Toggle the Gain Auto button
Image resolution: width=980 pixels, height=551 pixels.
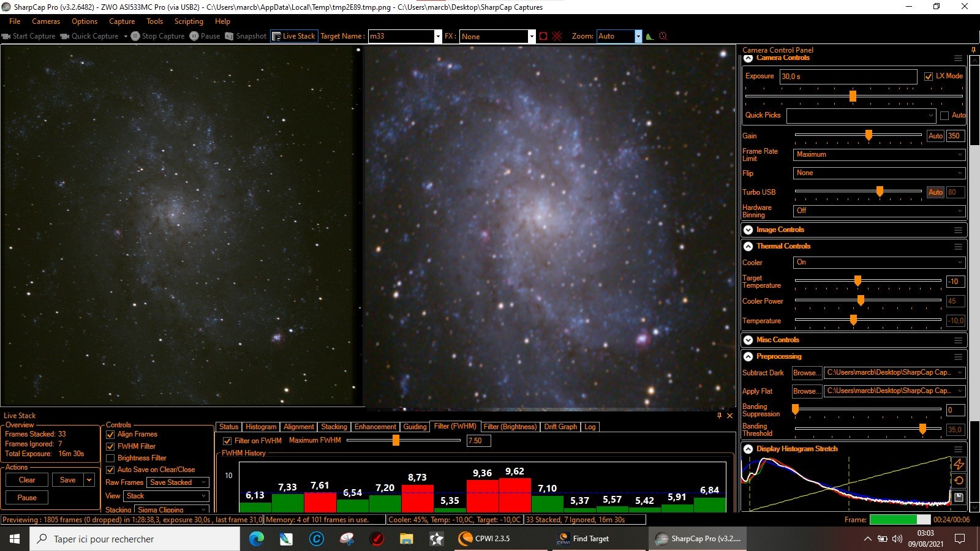(935, 136)
